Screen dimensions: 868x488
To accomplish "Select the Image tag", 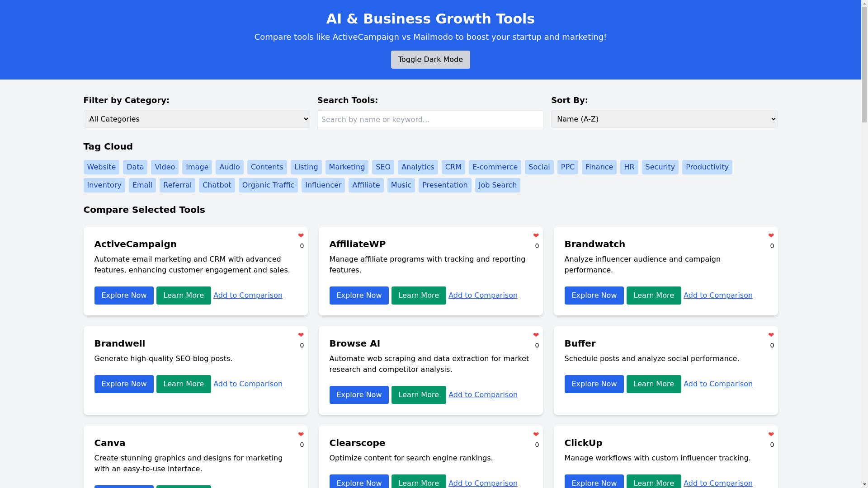I will (x=197, y=167).
